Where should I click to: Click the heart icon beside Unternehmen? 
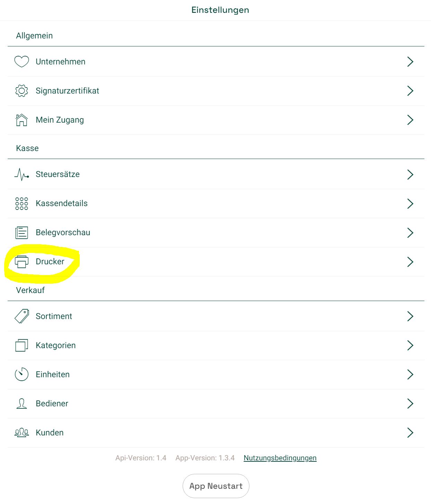pyautogui.click(x=21, y=62)
